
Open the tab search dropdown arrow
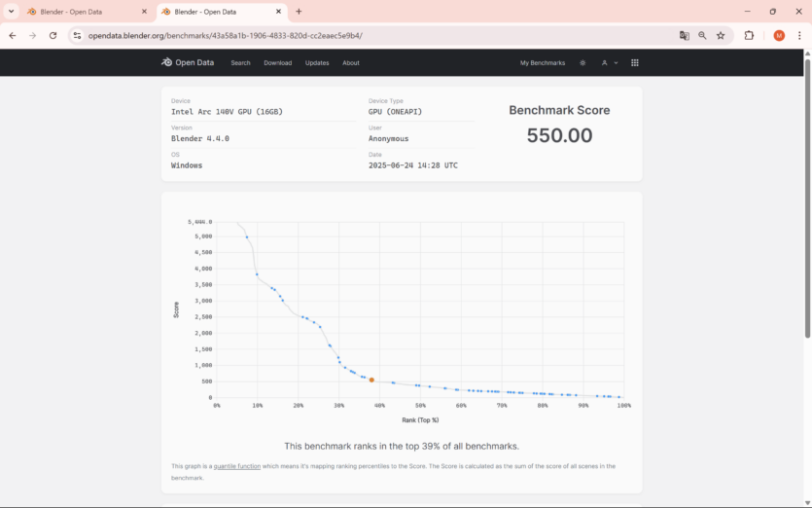point(11,12)
